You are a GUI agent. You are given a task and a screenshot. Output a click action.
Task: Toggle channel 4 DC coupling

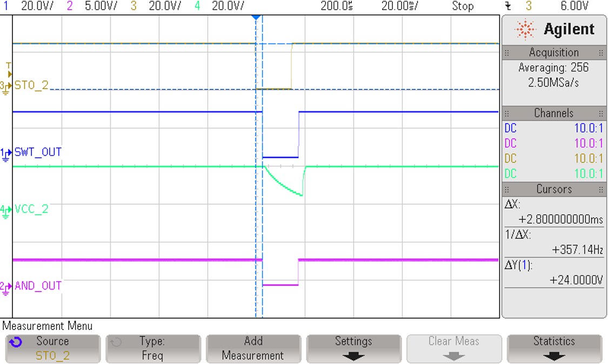(511, 173)
